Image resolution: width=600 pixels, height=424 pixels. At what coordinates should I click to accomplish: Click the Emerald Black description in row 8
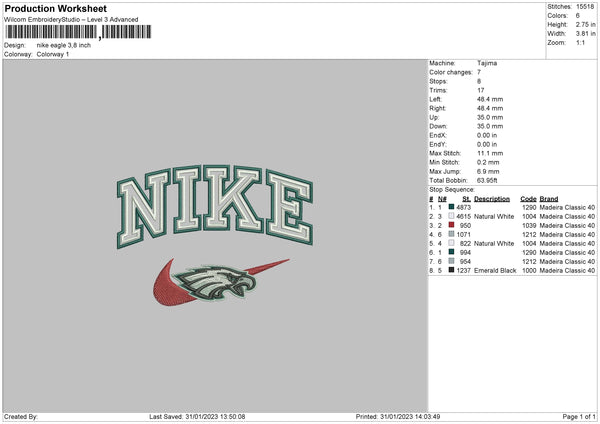tap(495, 271)
